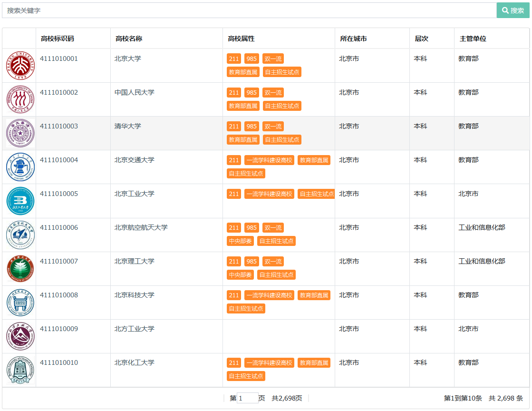Click the 高校名称 column header
The width and height of the screenshot is (532, 411).
point(129,39)
